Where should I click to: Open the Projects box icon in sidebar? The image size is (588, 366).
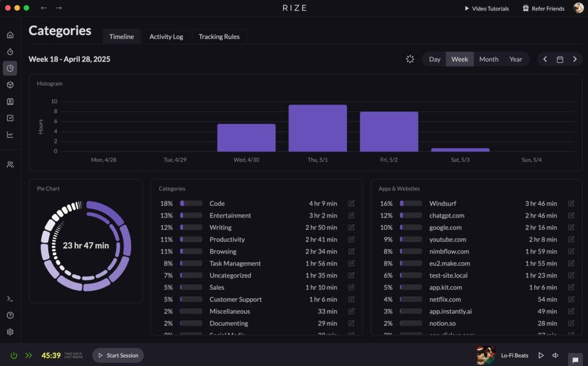[x=10, y=85]
